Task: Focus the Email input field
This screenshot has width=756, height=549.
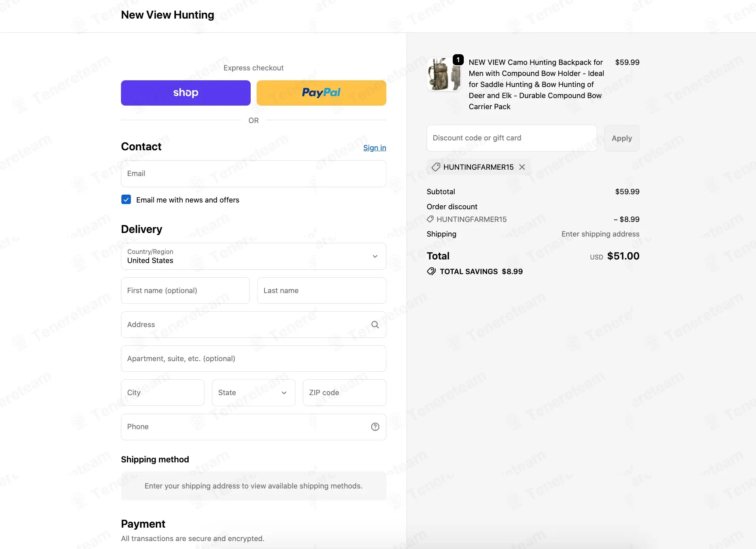Action: (253, 174)
